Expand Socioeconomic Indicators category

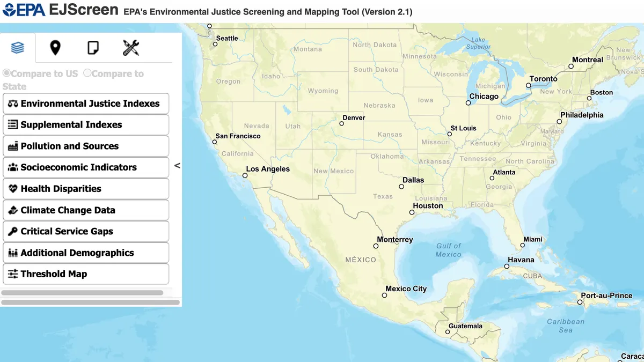[x=86, y=167]
